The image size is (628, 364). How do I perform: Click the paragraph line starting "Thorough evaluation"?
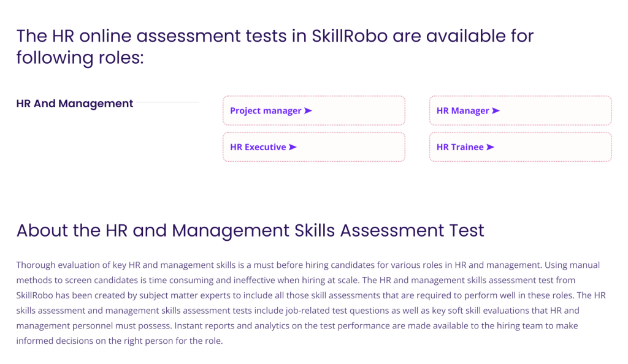coord(308,265)
